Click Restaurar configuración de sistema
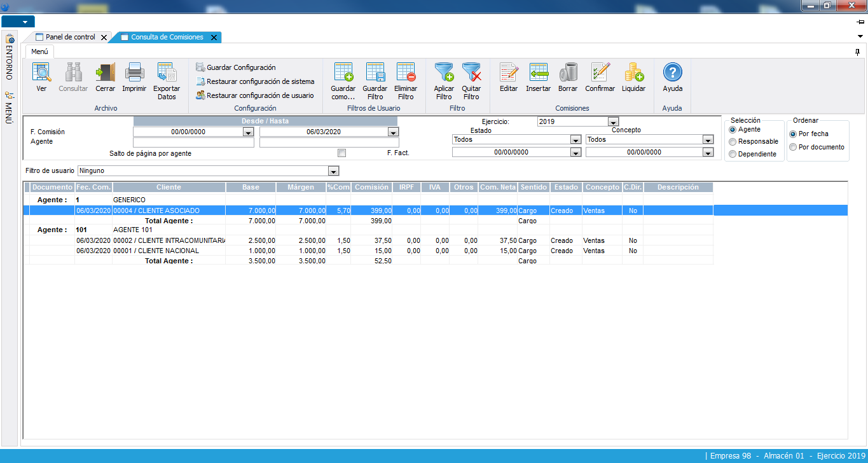 point(260,81)
